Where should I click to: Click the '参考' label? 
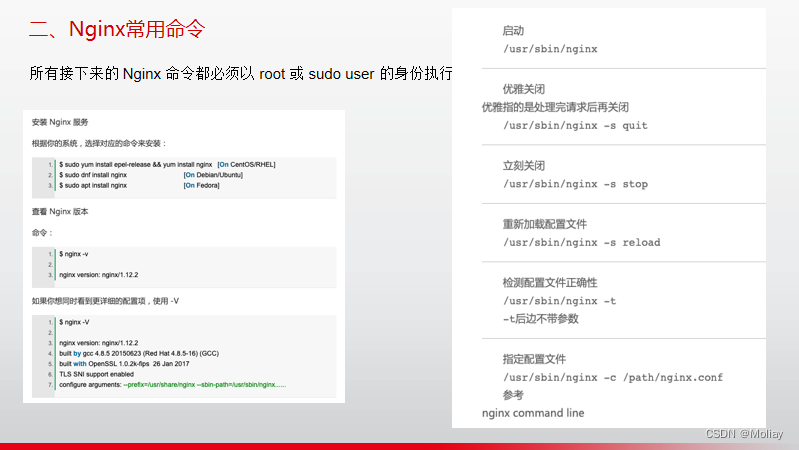tap(513, 395)
